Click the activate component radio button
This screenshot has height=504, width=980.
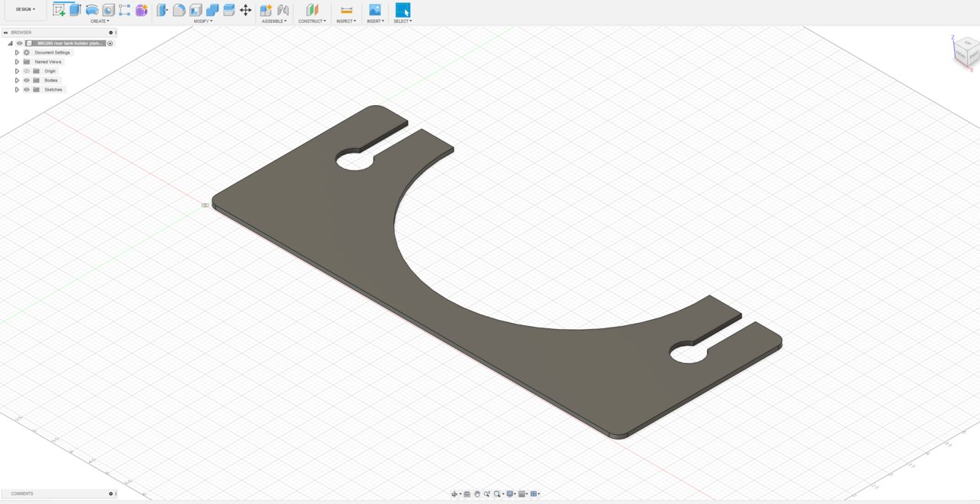coord(110,43)
